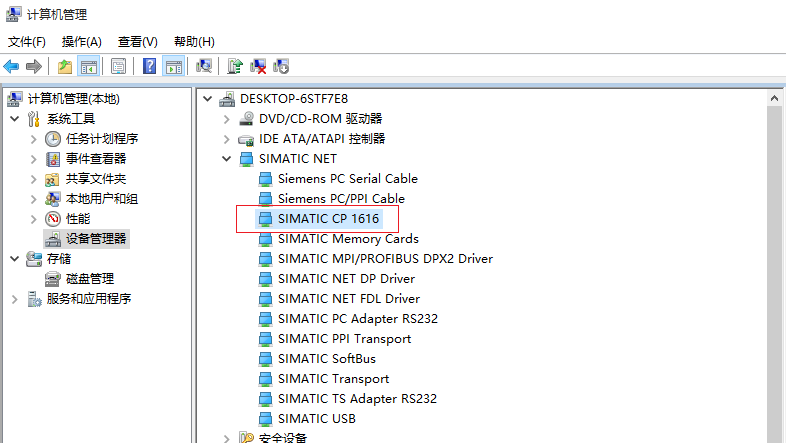Select SIMATIC TS Adapter RS232

(357, 399)
